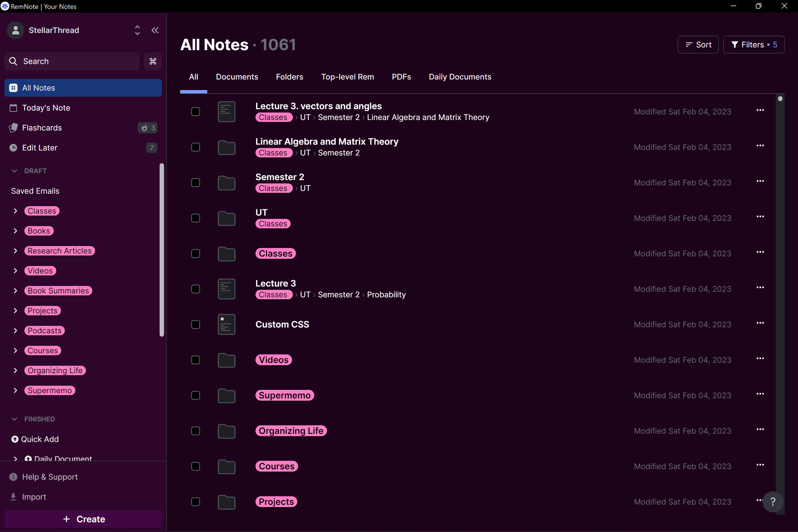Open the Courses folder icon in list
Viewport: 798px width, 532px height.
(227, 467)
